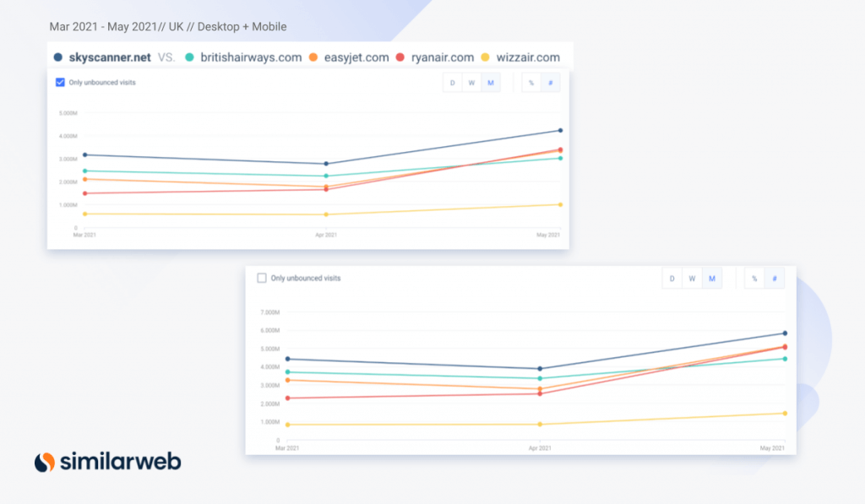865x504 pixels.
Task: Switch lower chart to weekly (W) granularity
Action: (x=692, y=279)
